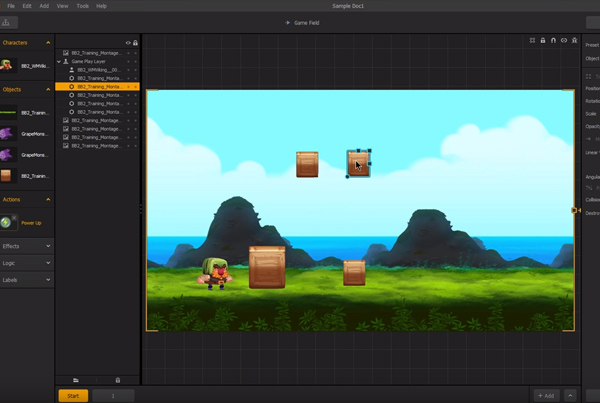Click the + Add button
The image size is (600, 403).
546,396
